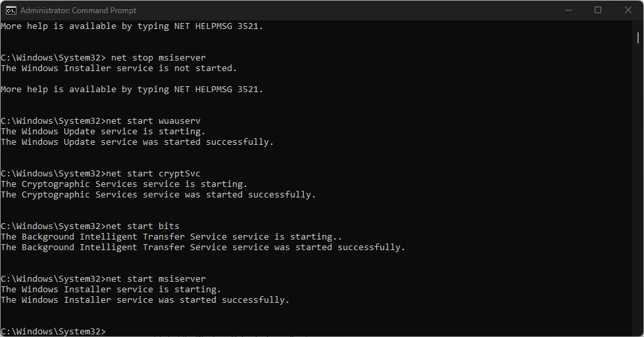Click "Windows Update service was started successfully" line

(x=137, y=142)
